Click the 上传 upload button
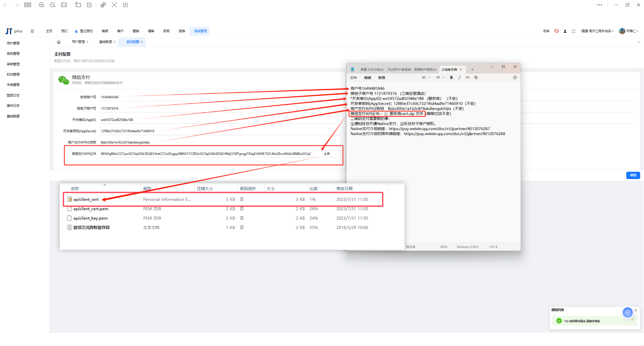 [327, 154]
